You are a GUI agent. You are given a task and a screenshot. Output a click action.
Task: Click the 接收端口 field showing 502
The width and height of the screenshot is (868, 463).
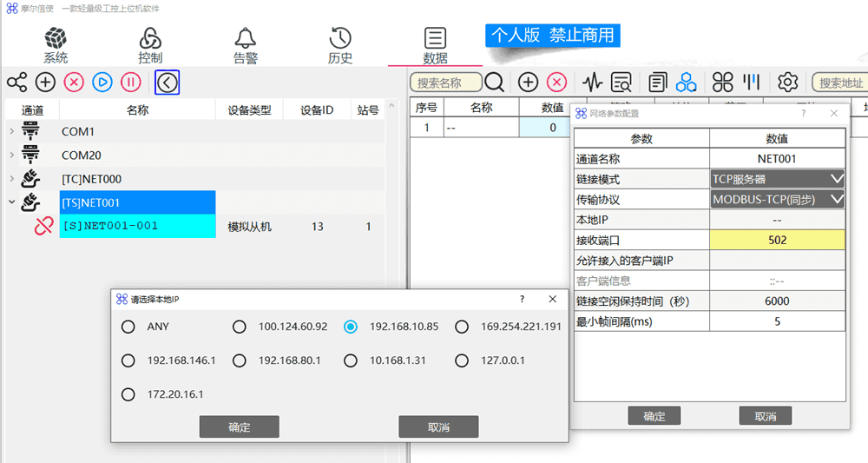777,240
